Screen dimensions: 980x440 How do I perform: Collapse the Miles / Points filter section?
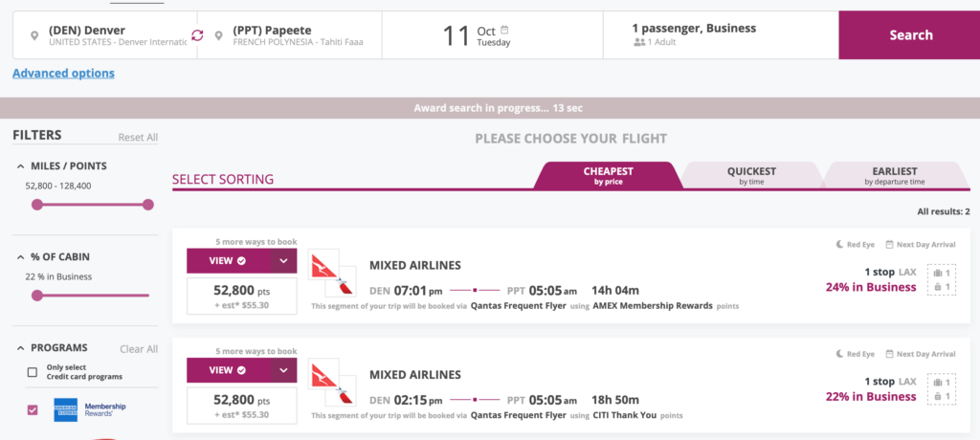point(21,166)
